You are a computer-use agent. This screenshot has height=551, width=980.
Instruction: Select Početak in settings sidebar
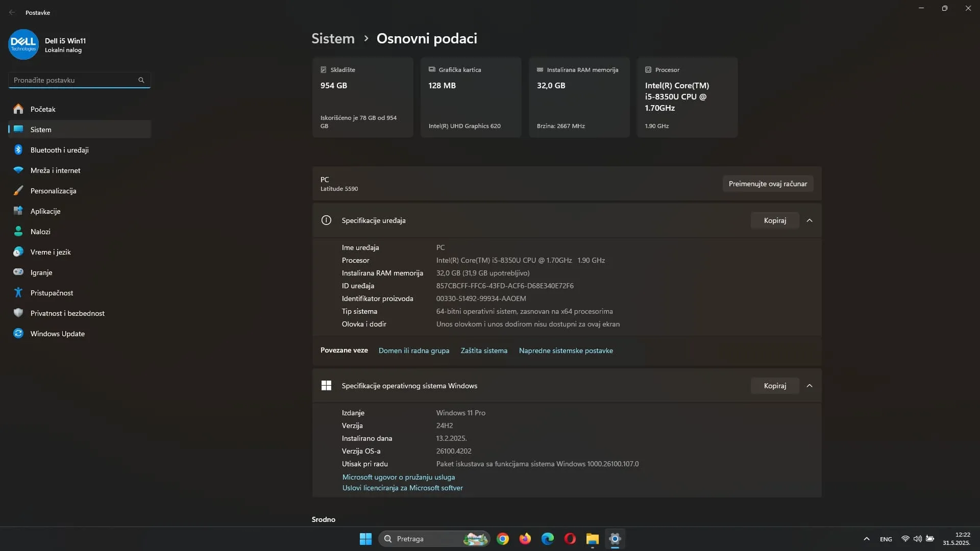coord(80,109)
